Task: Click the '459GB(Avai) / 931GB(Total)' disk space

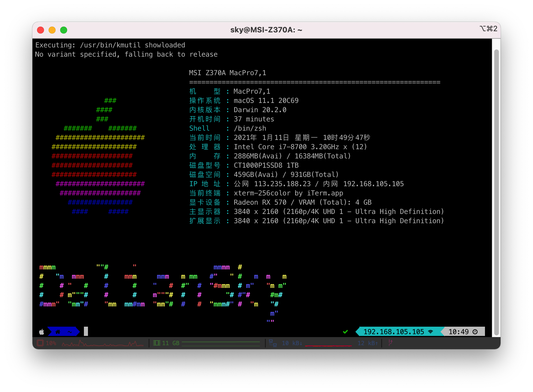Action: 286,175
